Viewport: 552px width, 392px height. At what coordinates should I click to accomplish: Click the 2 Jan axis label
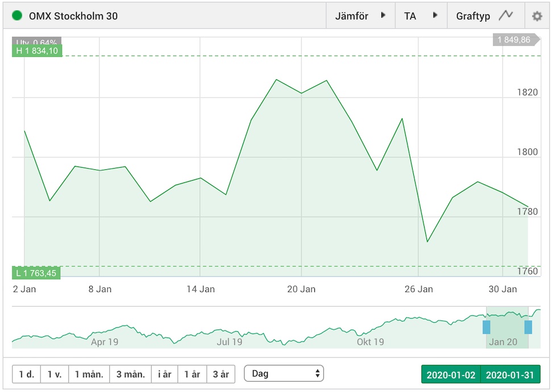pos(24,289)
